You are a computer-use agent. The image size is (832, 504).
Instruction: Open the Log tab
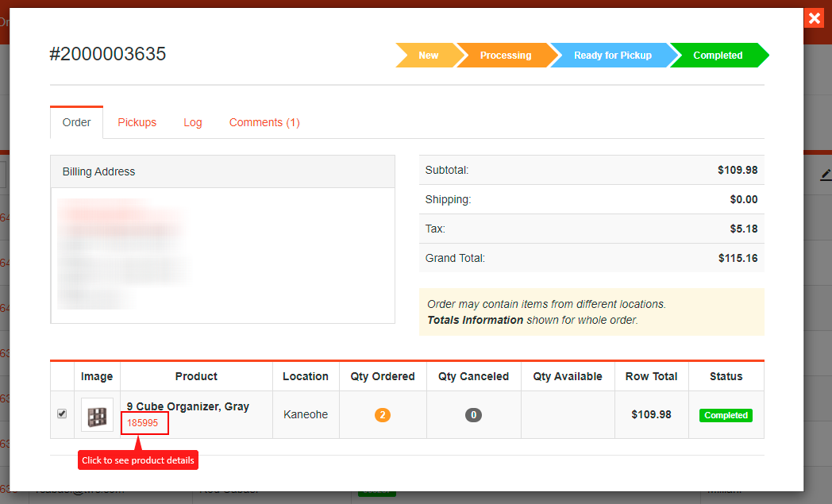(193, 122)
